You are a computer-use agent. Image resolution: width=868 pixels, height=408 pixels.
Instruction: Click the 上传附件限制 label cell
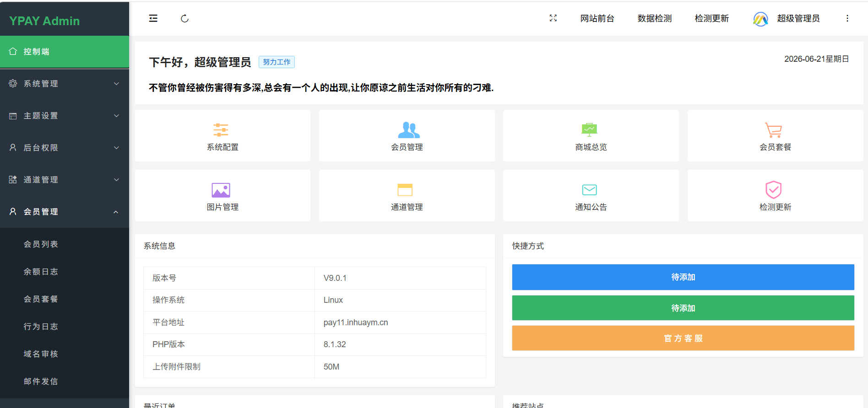pos(229,367)
